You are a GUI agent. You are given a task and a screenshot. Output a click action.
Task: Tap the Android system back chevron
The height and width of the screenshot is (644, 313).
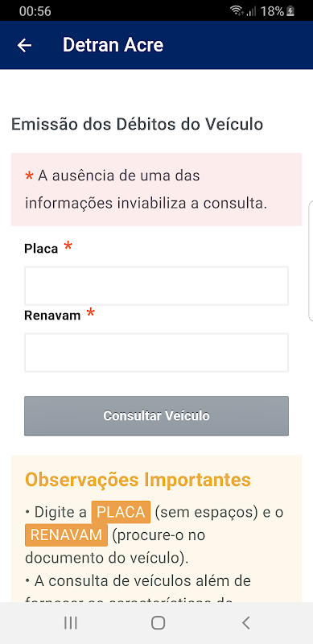(245, 623)
